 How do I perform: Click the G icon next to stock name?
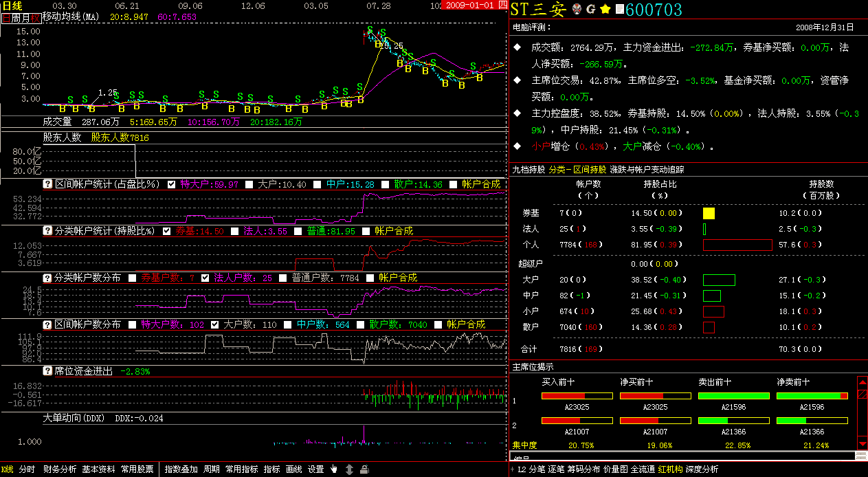(x=590, y=9)
